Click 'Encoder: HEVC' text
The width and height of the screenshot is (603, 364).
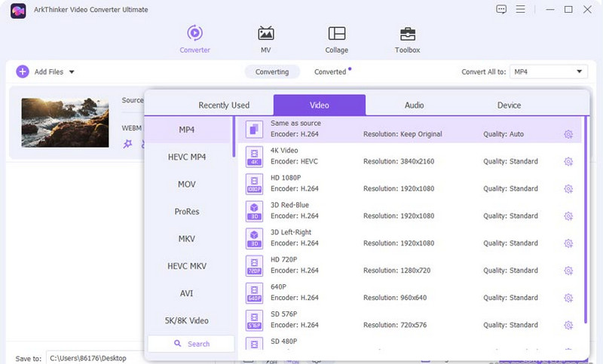click(294, 161)
